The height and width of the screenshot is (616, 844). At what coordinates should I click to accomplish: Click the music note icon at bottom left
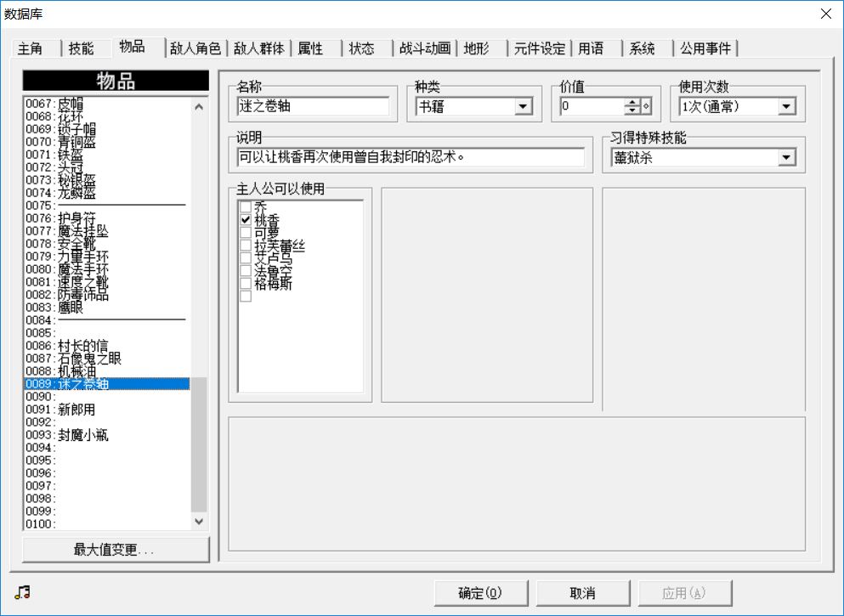[22, 592]
